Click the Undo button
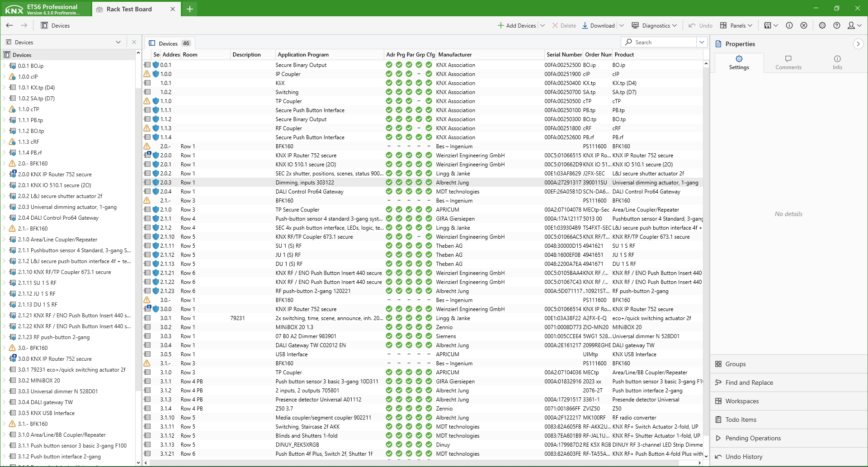The width and height of the screenshot is (868, 467). (x=700, y=25)
